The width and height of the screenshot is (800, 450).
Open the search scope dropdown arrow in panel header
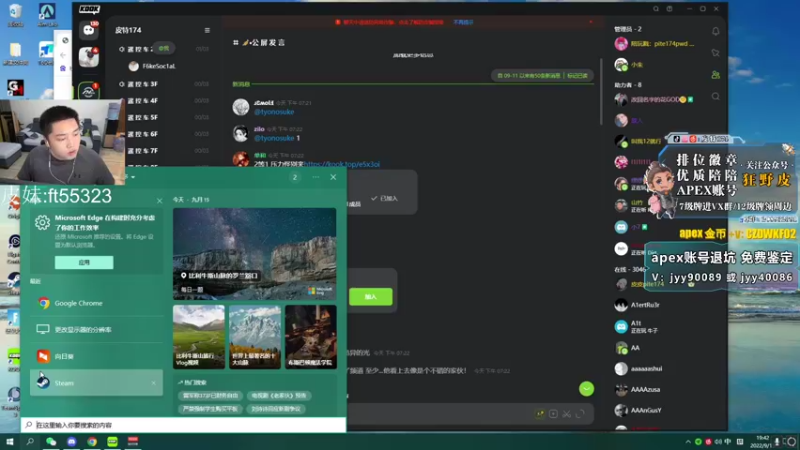[133, 177]
